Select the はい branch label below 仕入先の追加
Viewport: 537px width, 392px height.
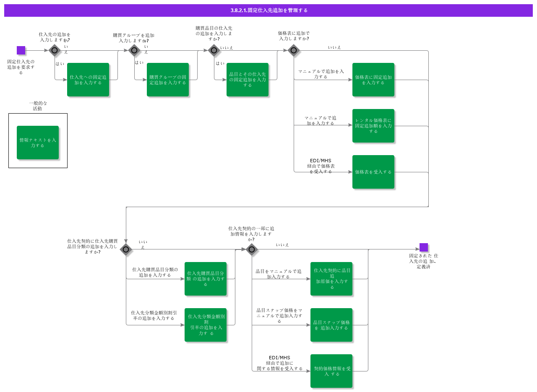[x=60, y=64]
